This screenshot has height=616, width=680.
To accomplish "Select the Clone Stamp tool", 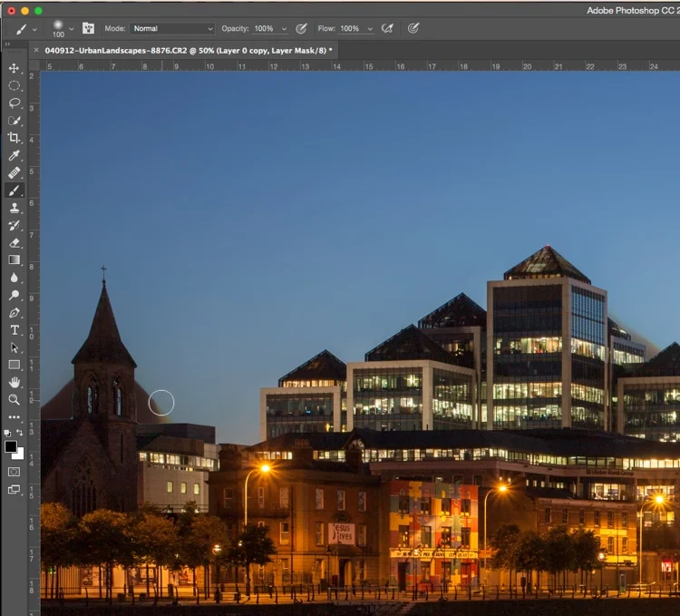I will 14,208.
